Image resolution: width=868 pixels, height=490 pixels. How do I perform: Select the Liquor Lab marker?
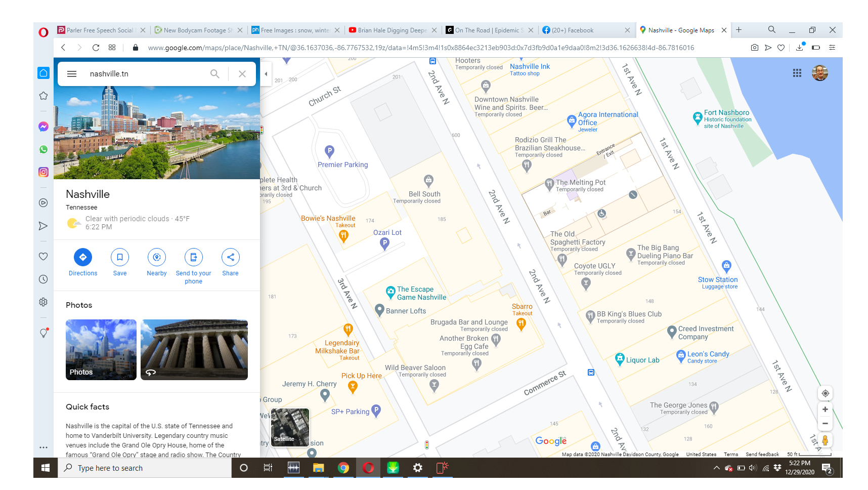point(620,359)
